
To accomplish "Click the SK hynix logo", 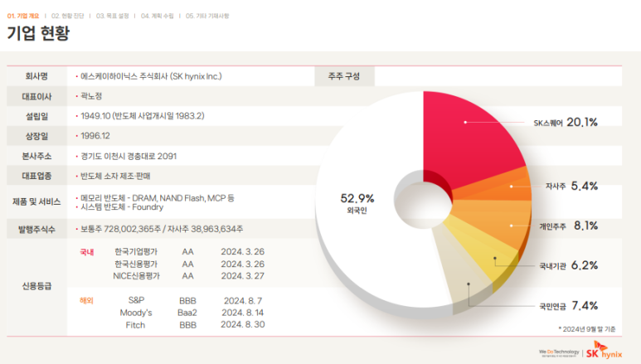I will click(x=605, y=351).
